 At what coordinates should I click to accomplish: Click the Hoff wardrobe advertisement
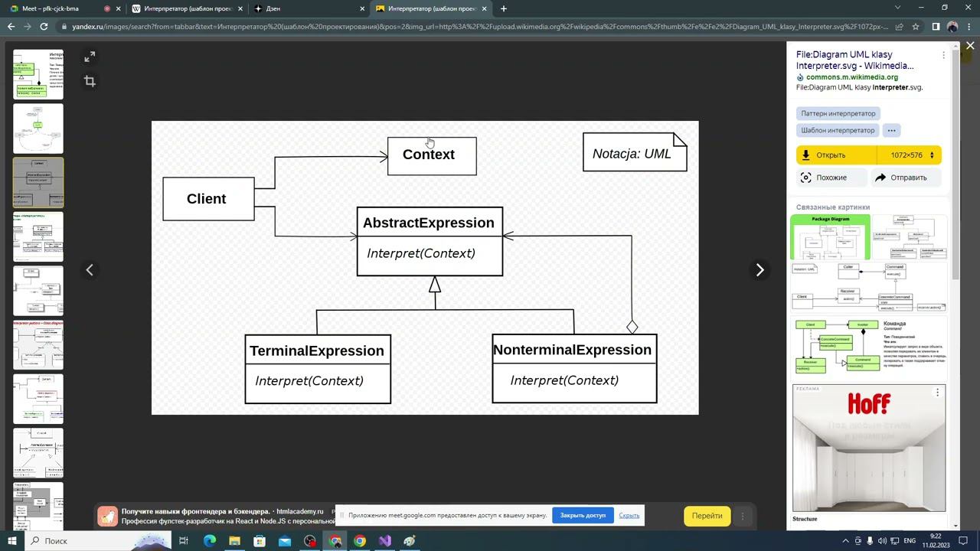[x=869, y=448]
